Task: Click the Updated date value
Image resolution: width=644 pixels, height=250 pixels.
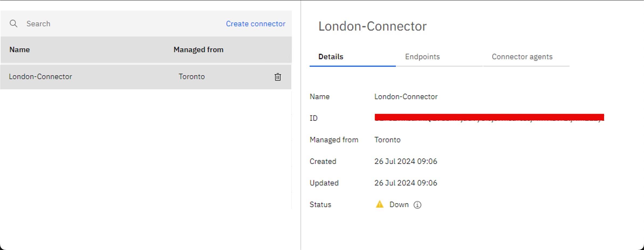Action: click(405, 183)
